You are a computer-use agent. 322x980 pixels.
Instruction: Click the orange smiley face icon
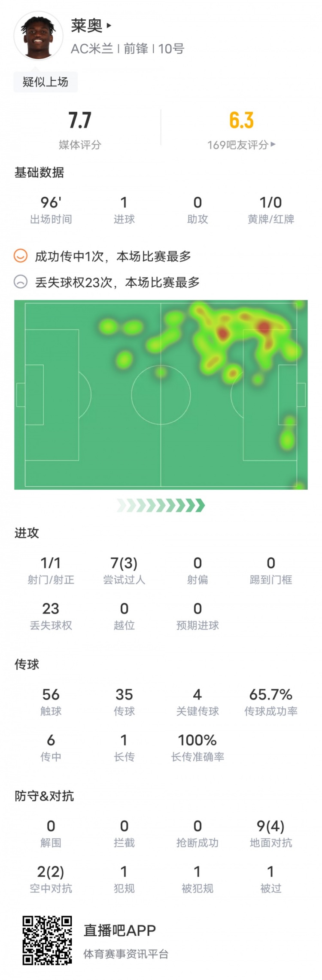coord(20,256)
